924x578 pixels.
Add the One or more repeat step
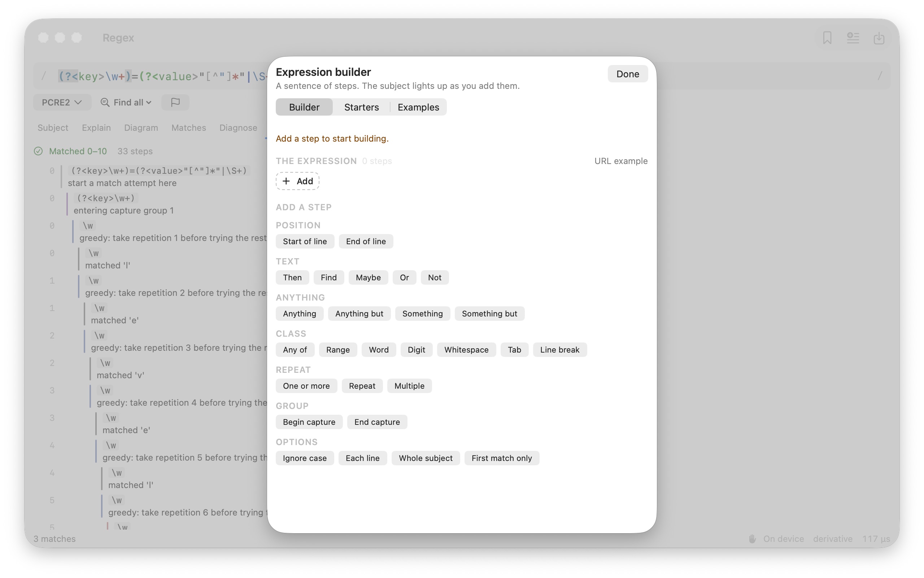point(306,386)
